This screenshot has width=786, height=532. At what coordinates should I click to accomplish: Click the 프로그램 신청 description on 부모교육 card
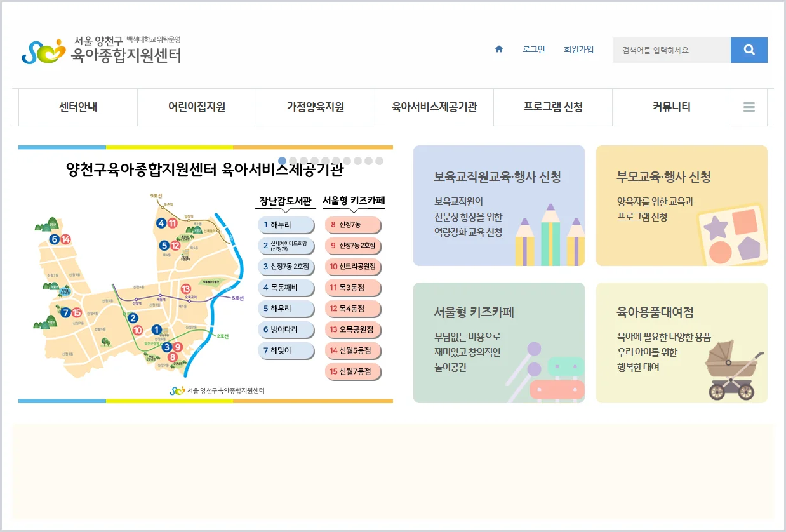point(642,217)
